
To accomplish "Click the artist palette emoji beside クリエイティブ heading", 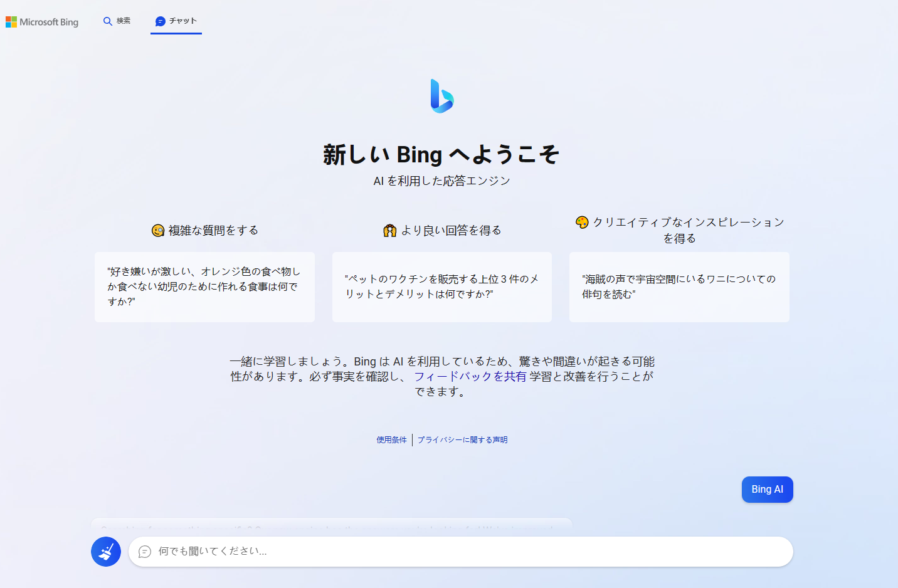I will (582, 222).
